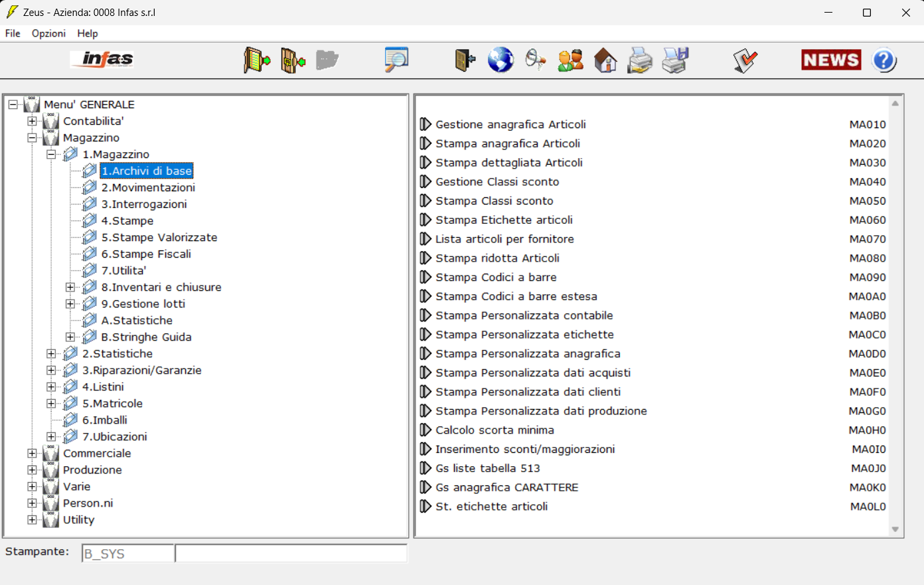Expand B.Stringhe Guida node

pyautogui.click(x=70, y=337)
